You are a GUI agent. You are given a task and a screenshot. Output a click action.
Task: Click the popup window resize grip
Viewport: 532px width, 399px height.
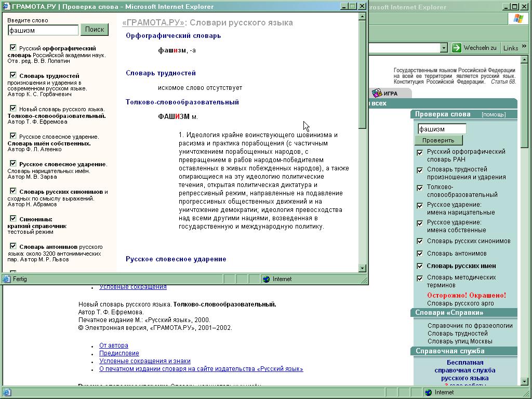[364, 280]
